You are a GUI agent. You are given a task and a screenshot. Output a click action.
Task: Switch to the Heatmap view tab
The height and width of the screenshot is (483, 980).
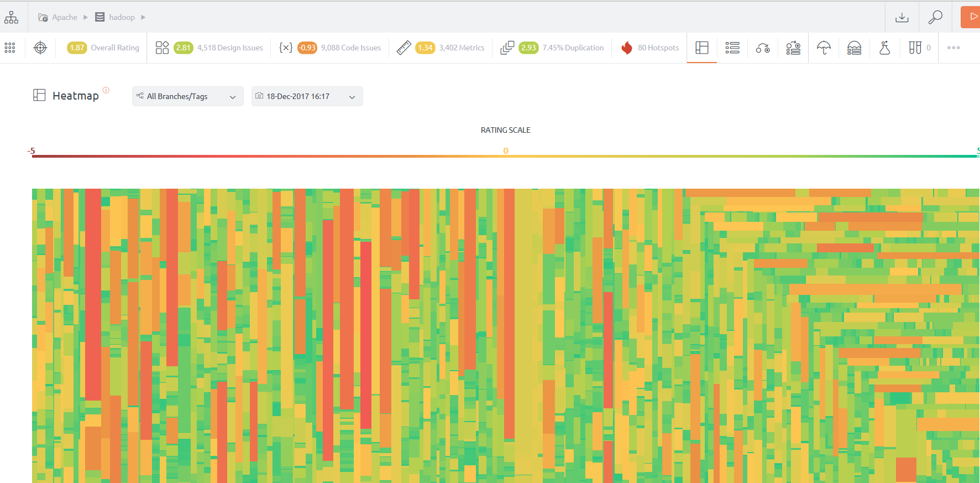tap(702, 48)
